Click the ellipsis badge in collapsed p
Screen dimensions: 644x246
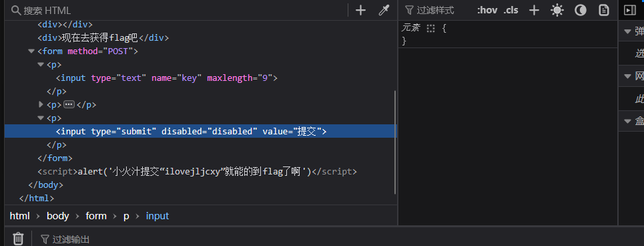pyautogui.click(x=69, y=104)
